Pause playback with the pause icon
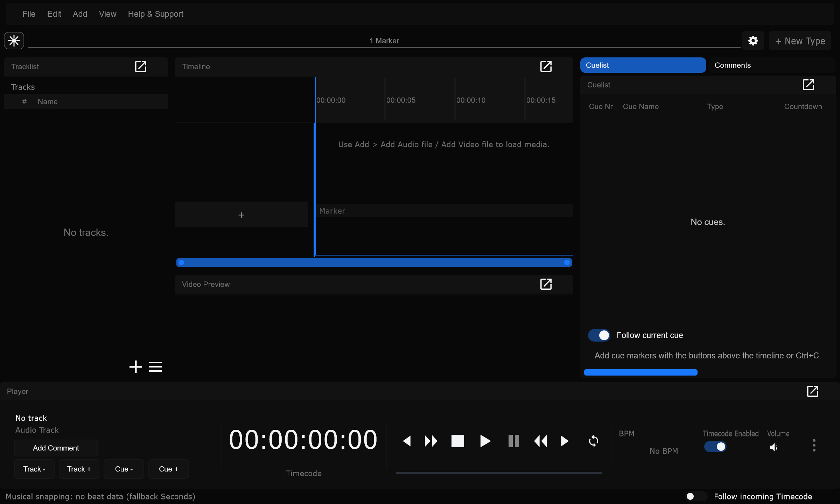 point(513,441)
